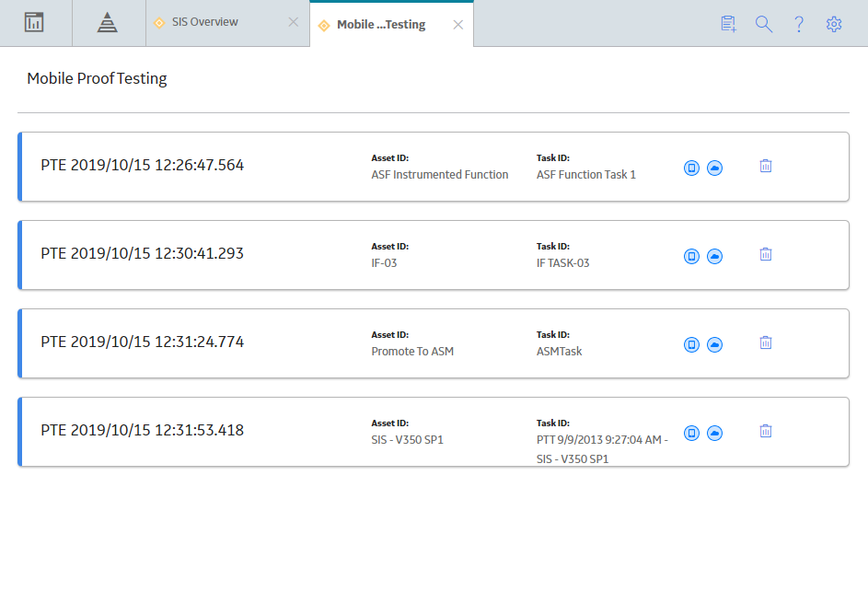Close the Mobile ...Testing tab
Screen dimensions: 868x603
click(x=457, y=25)
